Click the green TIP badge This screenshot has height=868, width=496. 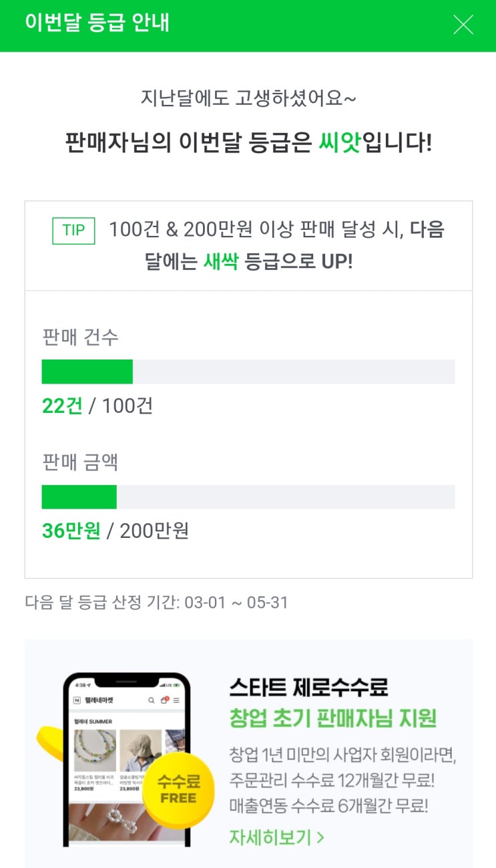point(73,231)
